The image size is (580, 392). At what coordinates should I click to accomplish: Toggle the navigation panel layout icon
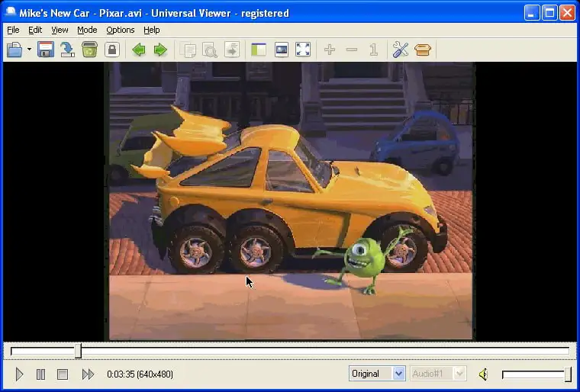pos(259,50)
